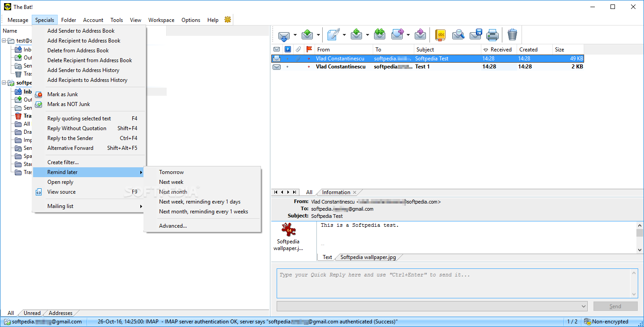Open the Workspace menu
The height and width of the screenshot is (327, 644).
[x=161, y=20]
